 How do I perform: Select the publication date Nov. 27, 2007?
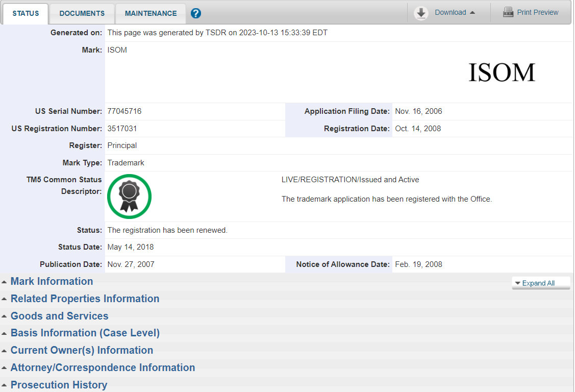point(131,264)
